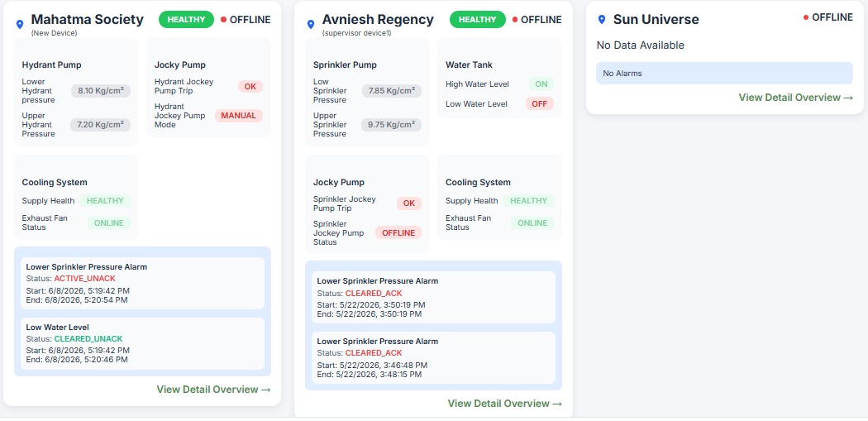Click the ON badge for High Water Level
The width and height of the screenshot is (868, 421).
coord(541,84)
